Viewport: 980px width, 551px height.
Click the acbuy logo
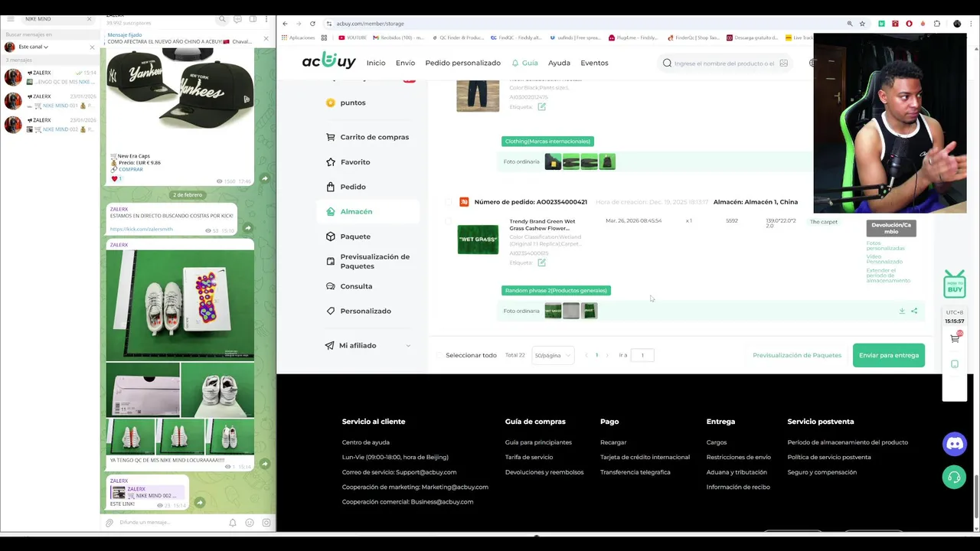pyautogui.click(x=328, y=61)
